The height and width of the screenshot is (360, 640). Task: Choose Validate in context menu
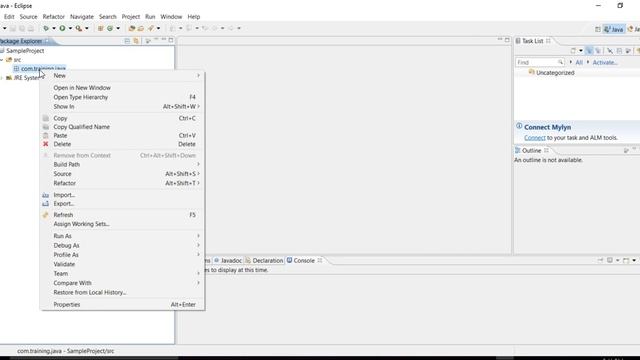coord(122,264)
